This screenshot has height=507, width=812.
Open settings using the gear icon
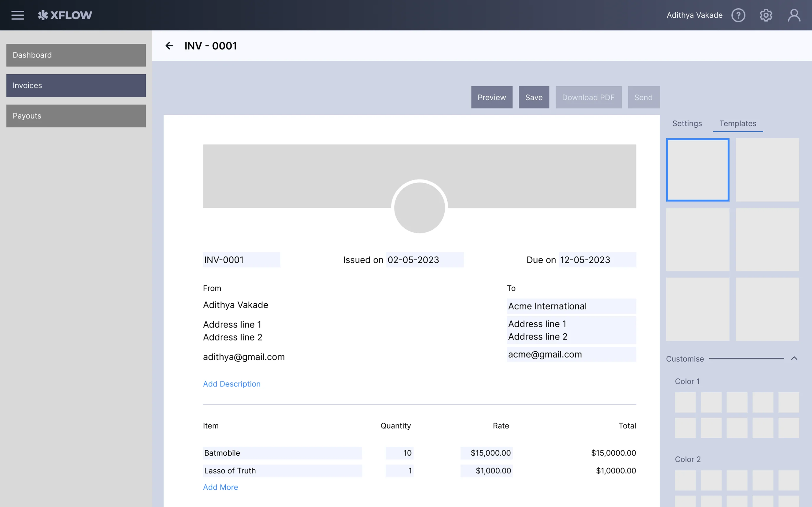[766, 15]
